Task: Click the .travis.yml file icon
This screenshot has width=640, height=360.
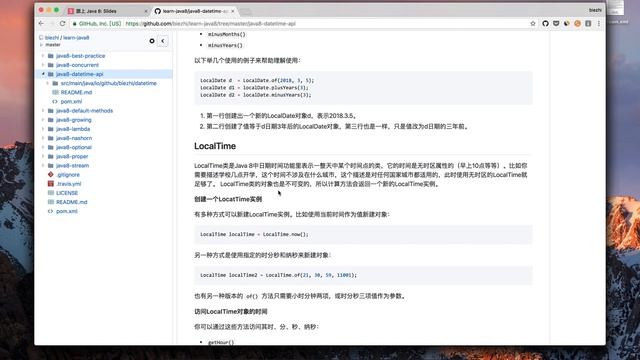Action: [x=51, y=184]
